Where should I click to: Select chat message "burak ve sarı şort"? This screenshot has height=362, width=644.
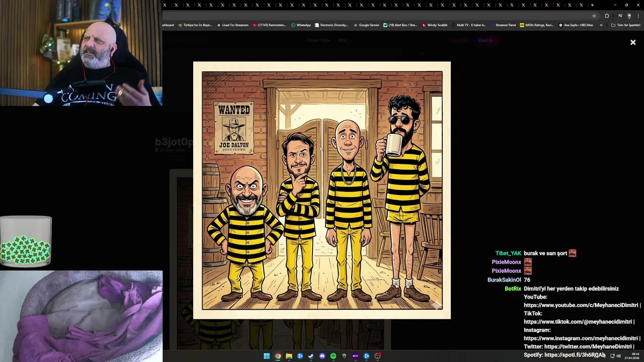pyautogui.click(x=545, y=253)
